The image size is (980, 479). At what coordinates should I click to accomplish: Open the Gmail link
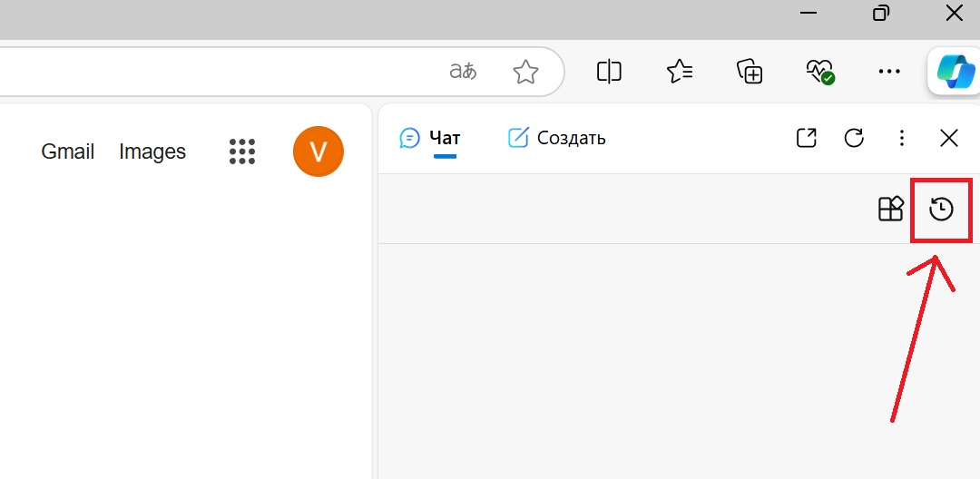(68, 152)
